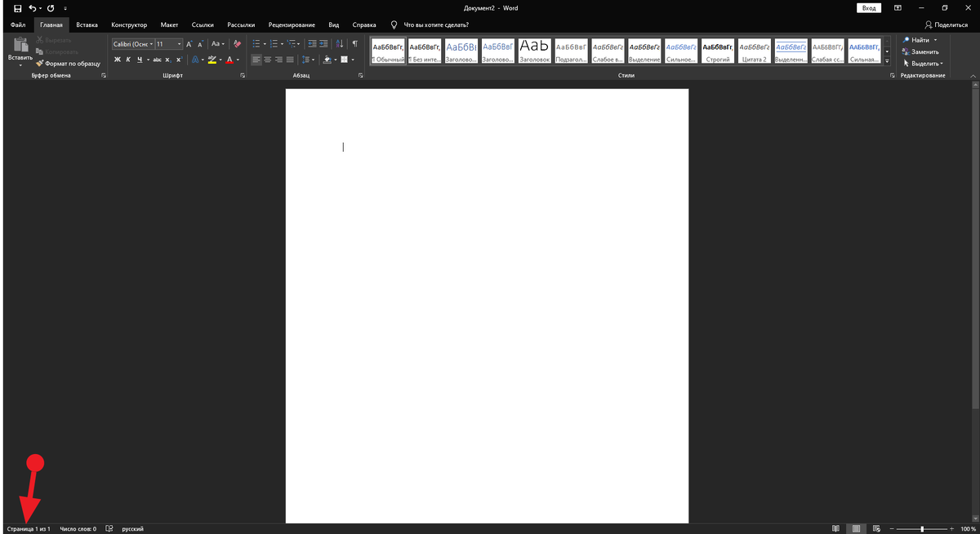The image size is (980, 534).
Task: Open the Файл menu
Action: 18,24
